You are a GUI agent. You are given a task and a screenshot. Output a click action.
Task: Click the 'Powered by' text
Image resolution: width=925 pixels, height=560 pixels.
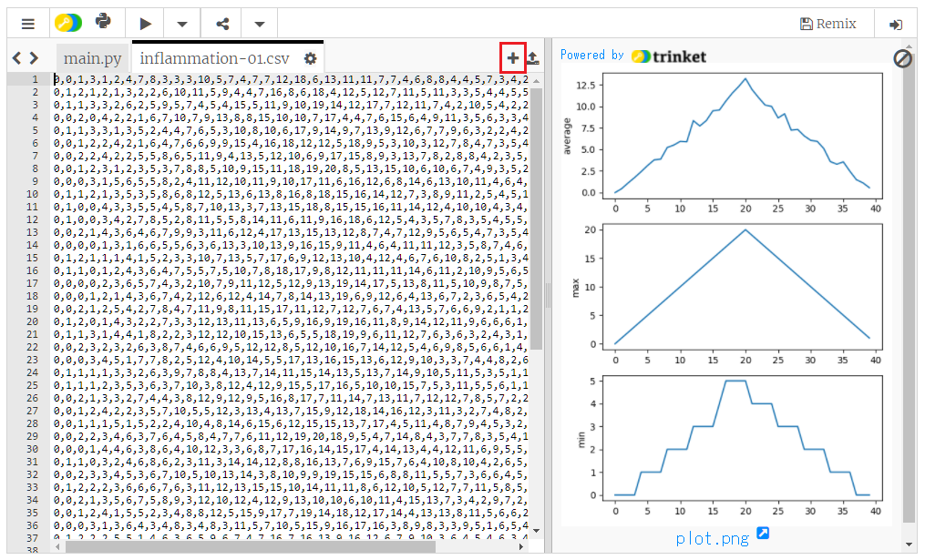591,56
